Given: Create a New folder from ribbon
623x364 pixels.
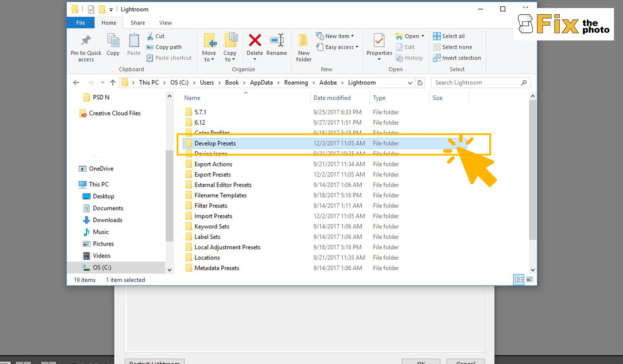Looking at the screenshot, I should [x=304, y=47].
